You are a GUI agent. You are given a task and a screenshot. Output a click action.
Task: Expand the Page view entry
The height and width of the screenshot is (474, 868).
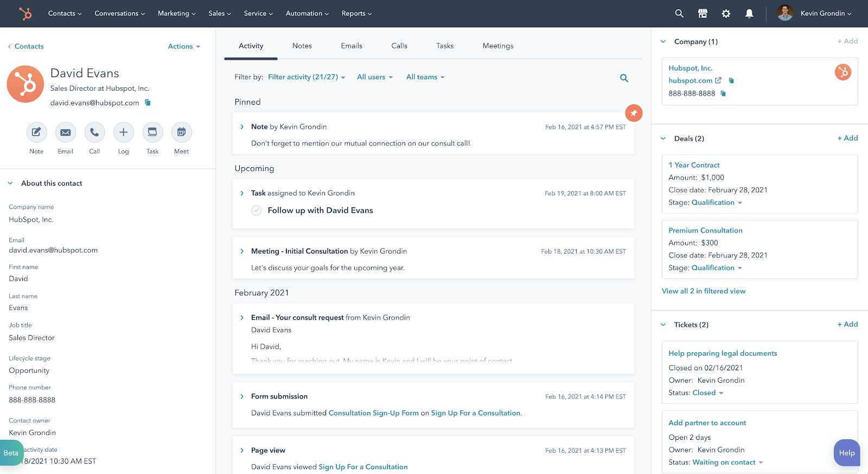click(242, 450)
